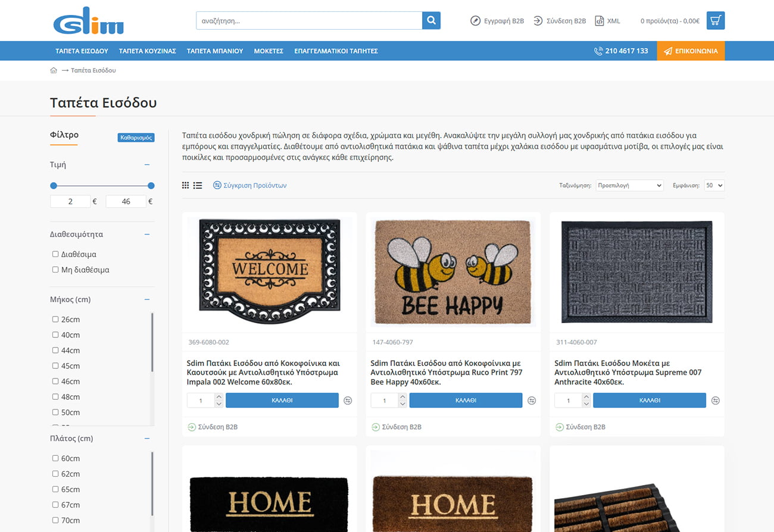Viewport: 774px width, 532px height.
Task: Open ΕΠΑΓΓΕΛΜΑΤΙΚΟΙ ΤΑΠΗΤΕΣ menu
Action: pos(336,51)
